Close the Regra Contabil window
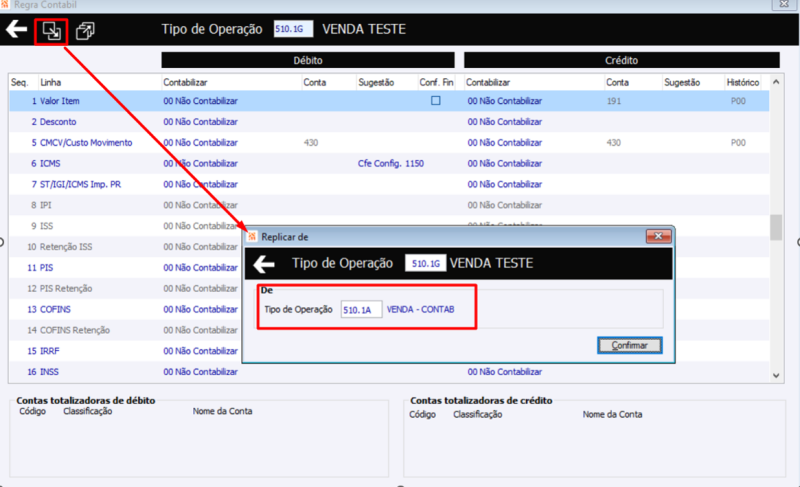Image resolution: width=800 pixels, height=487 pixels. coord(784,4)
